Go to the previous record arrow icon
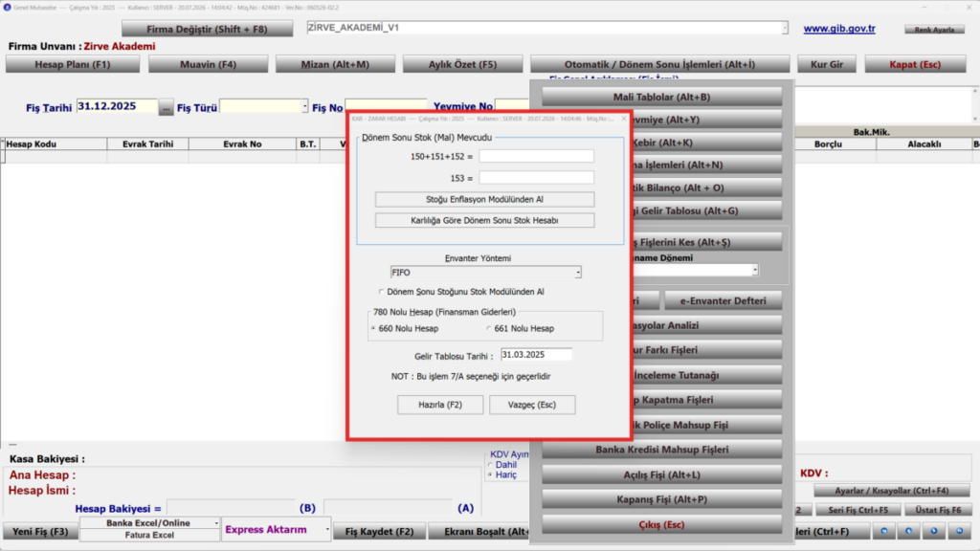The height and width of the screenshot is (551, 980). click(909, 531)
